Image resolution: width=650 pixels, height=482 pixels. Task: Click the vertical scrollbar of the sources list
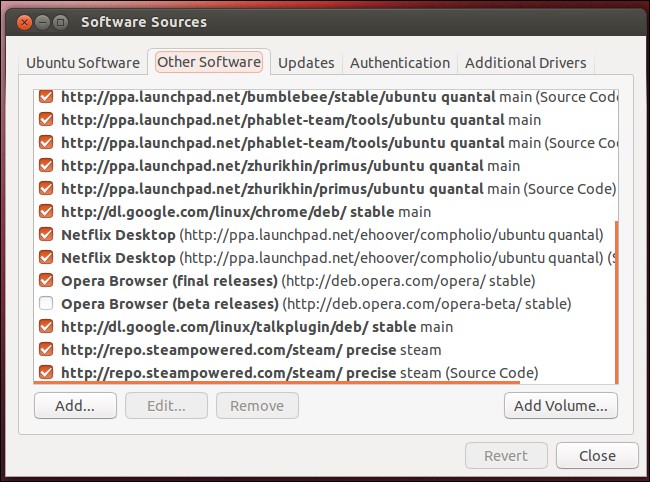tap(616, 303)
